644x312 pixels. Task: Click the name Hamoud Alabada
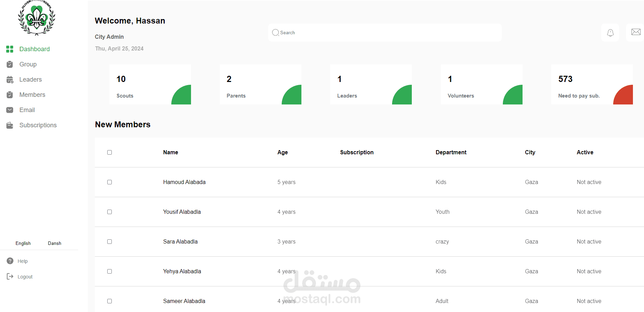(184, 182)
